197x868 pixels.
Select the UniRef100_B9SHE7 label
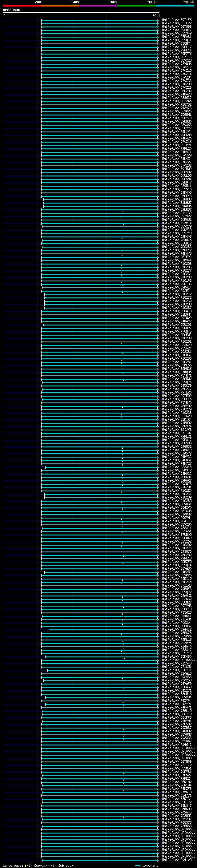(x=177, y=30)
